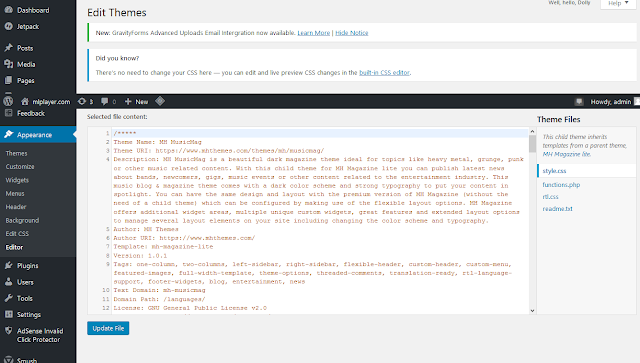Click the plus icon next to New
The width and height of the screenshot is (640, 363).
[128, 101]
